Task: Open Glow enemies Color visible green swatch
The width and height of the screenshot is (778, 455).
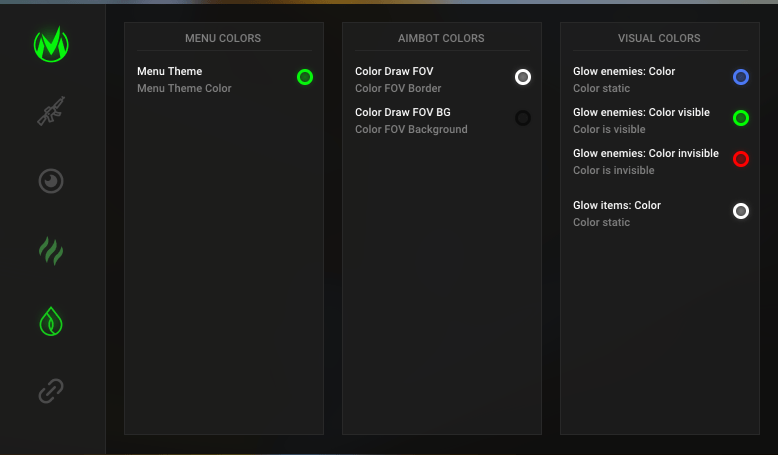Action: coord(741,118)
